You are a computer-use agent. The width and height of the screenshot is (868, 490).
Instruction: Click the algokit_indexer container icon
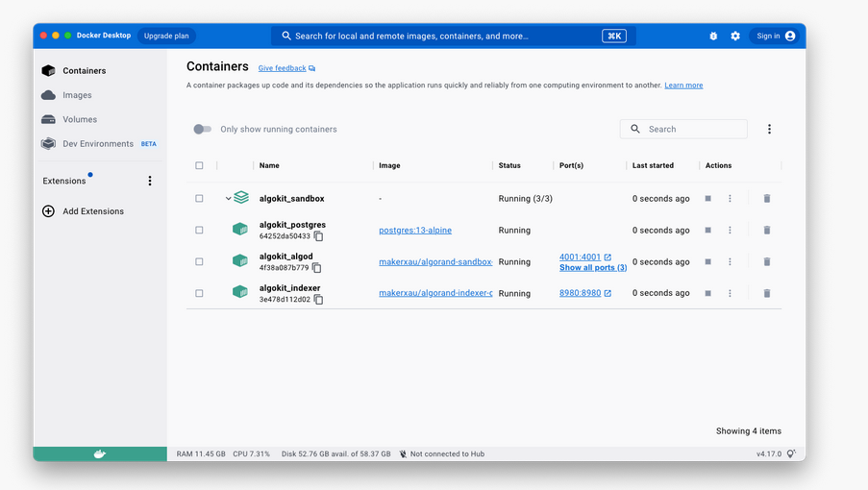coord(239,291)
